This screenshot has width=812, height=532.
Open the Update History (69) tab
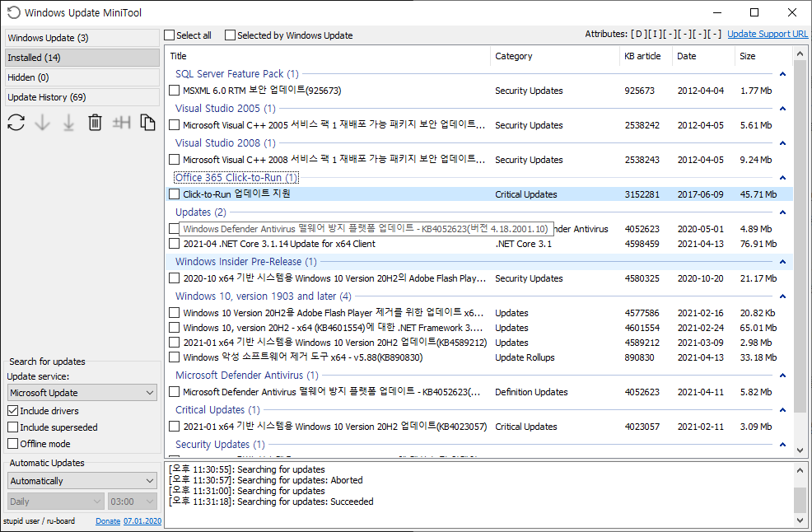pyautogui.click(x=82, y=97)
